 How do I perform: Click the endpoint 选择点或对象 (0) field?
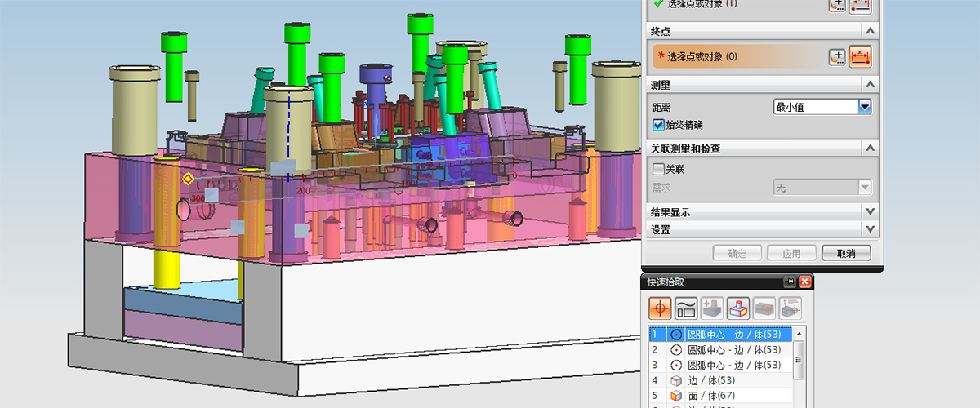pyautogui.click(x=739, y=56)
